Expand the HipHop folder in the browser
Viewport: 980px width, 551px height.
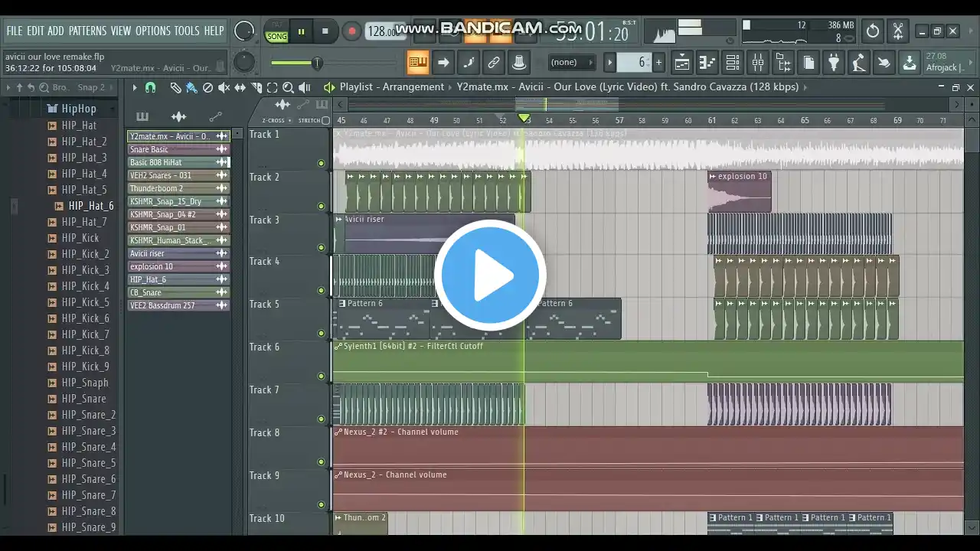(x=79, y=109)
